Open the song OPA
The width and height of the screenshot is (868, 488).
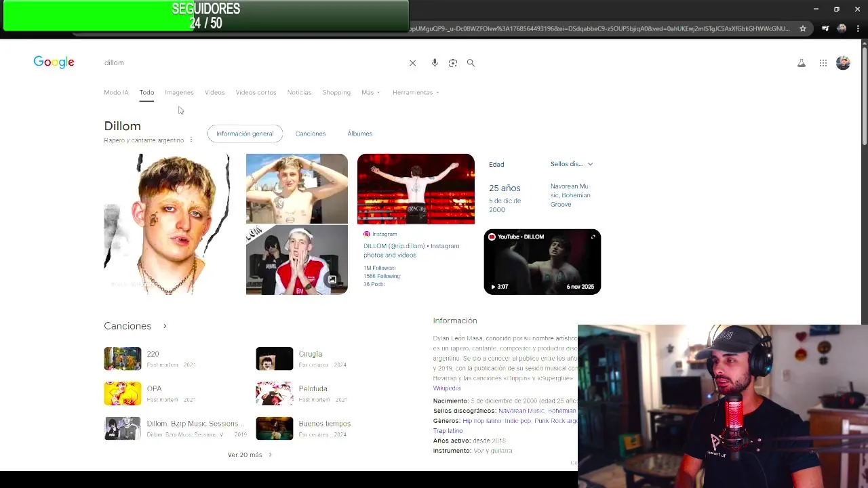click(x=154, y=388)
